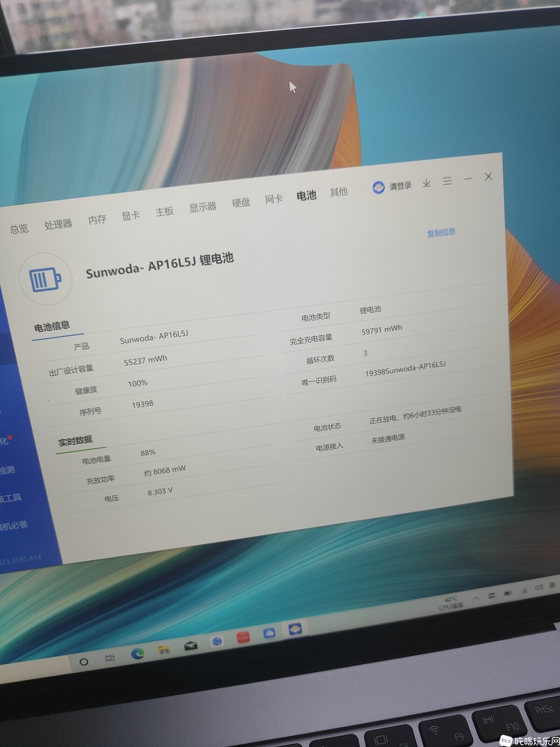Click the Windows search circle icon
Viewport: 560px width, 747px height.
84,662
